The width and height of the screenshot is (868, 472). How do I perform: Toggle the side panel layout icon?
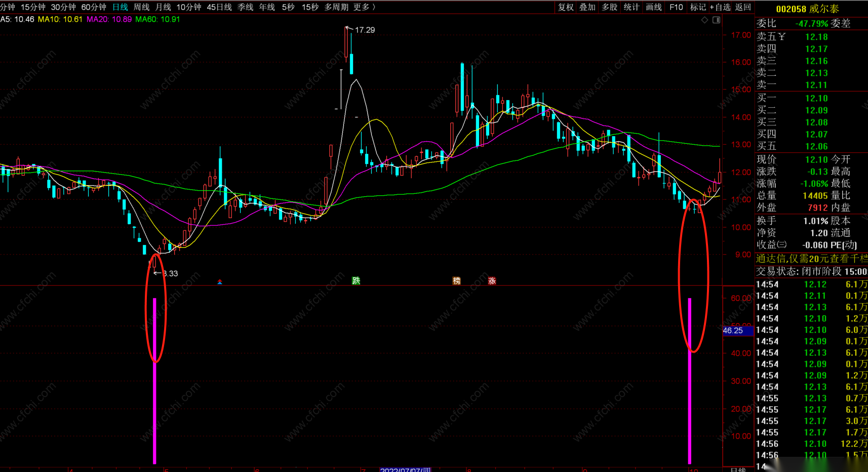(716, 20)
